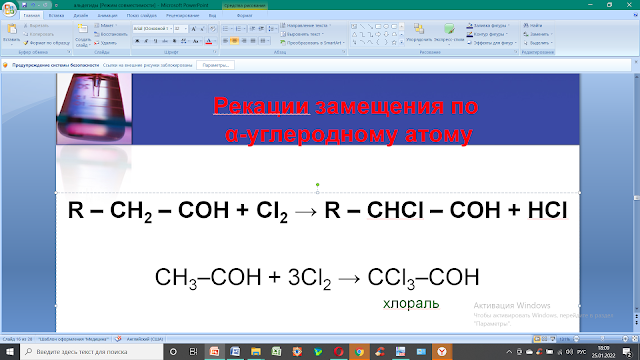Open Упорядочить (Arrange) dropdown
Image resolution: width=640 pixels, height=360 pixels.
(419, 34)
